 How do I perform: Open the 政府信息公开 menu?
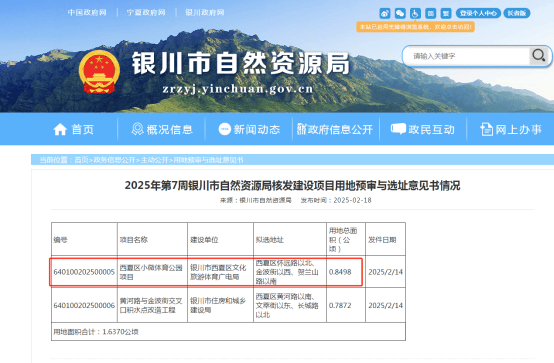[335, 129]
